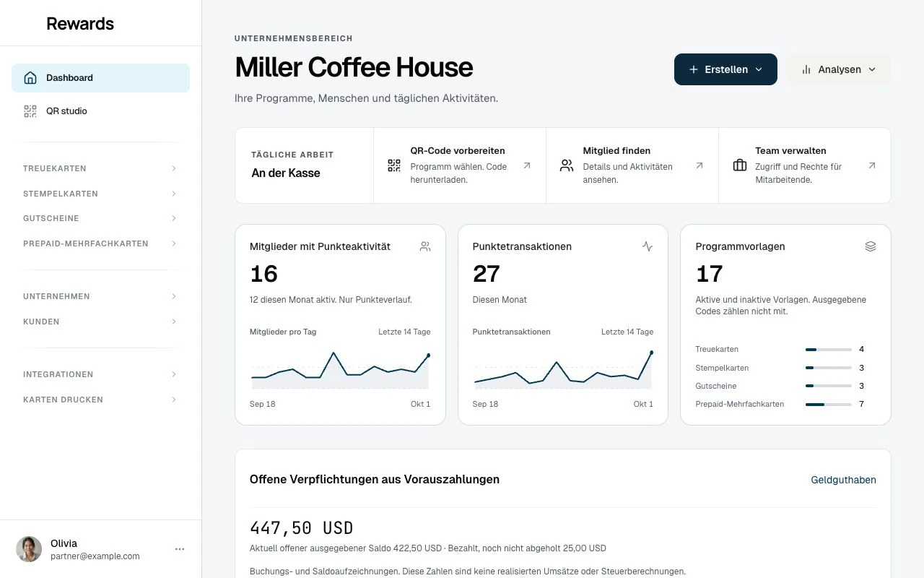
Task: Click the layers icon on Programmvorlagen card
Action: tap(871, 246)
